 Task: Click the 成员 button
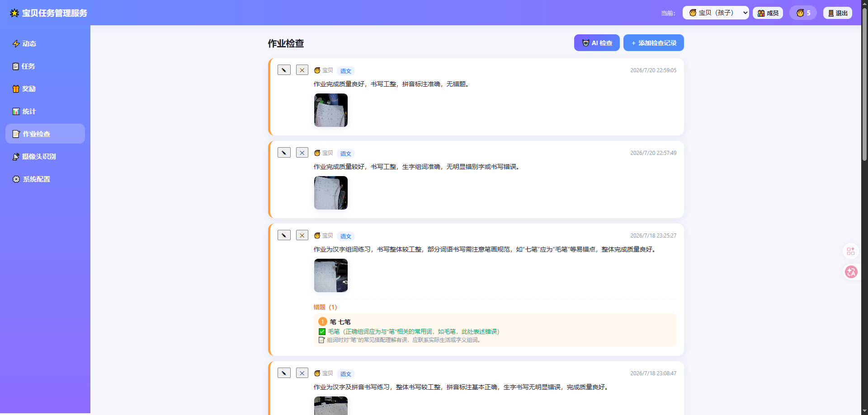pyautogui.click(x=768, y=13)
